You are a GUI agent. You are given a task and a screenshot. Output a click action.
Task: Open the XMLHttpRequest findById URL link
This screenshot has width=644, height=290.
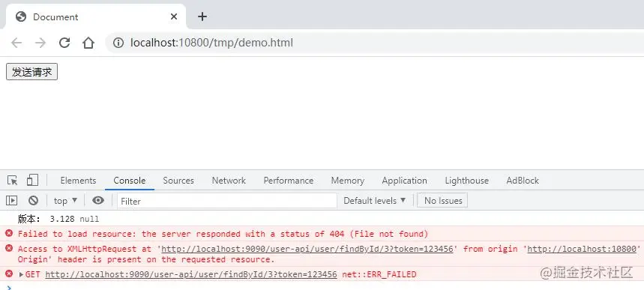click(x=307, y=249)
